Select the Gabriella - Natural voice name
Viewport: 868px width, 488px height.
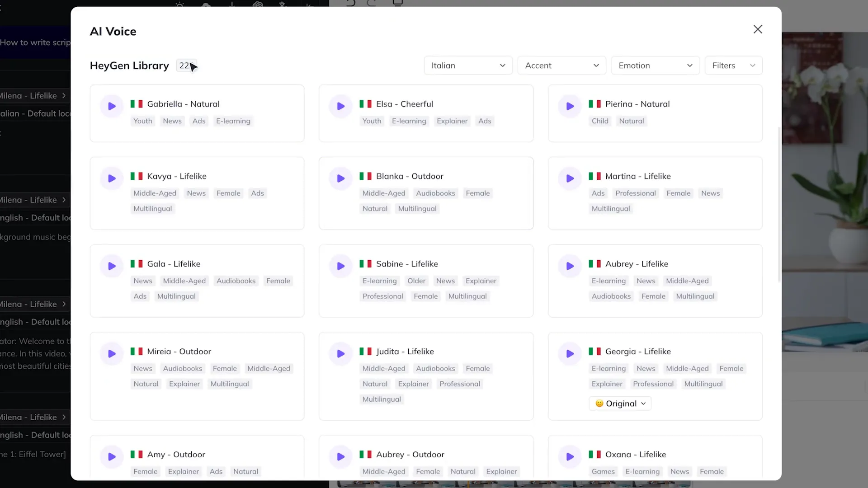click(183, 104)
